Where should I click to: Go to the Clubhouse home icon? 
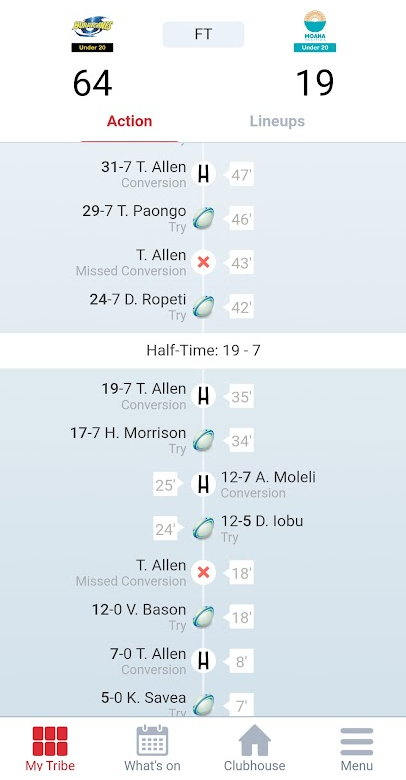pyautogui.click(x=254, y=740)
